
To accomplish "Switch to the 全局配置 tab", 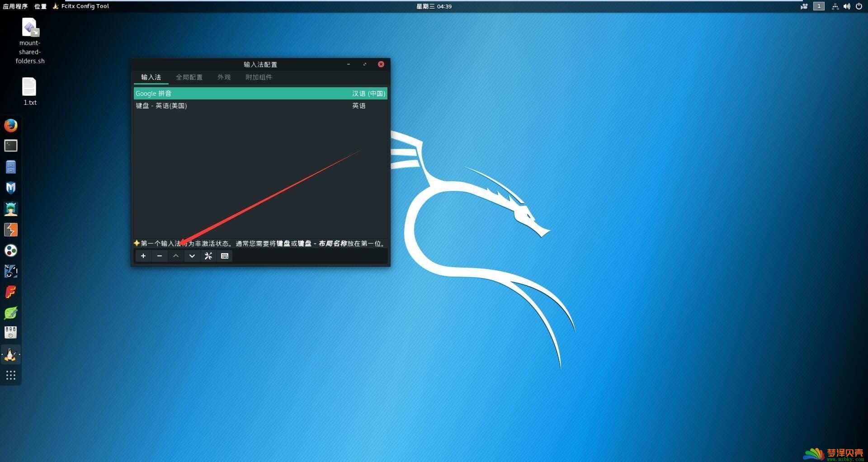I will click(x=189, y=77).
